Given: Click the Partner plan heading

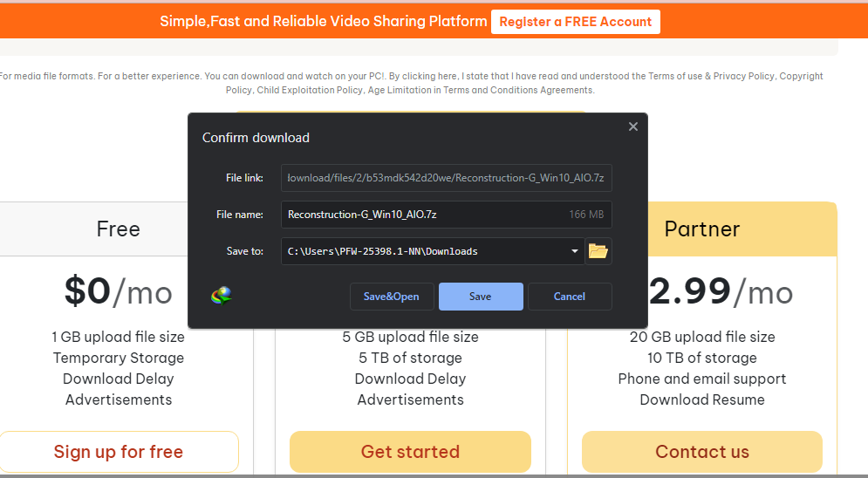Looking at the screenshot, I should point(702,229).
